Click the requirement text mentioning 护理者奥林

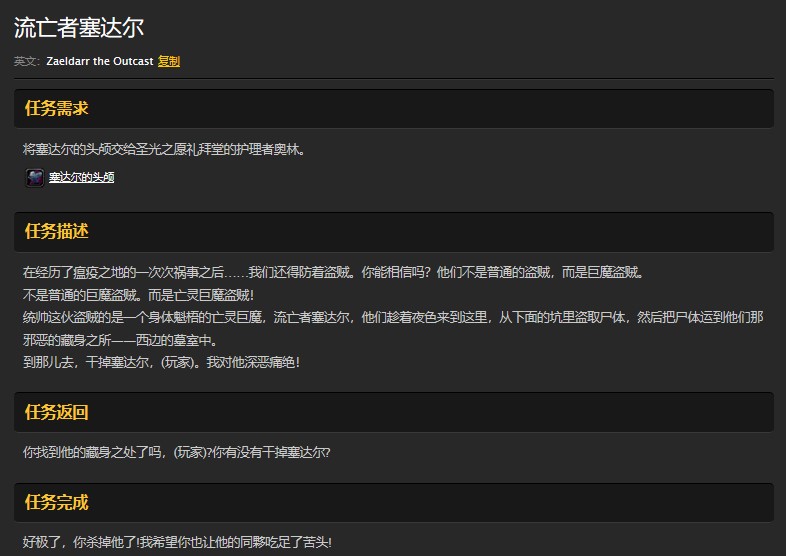click(x=164, y=150)
